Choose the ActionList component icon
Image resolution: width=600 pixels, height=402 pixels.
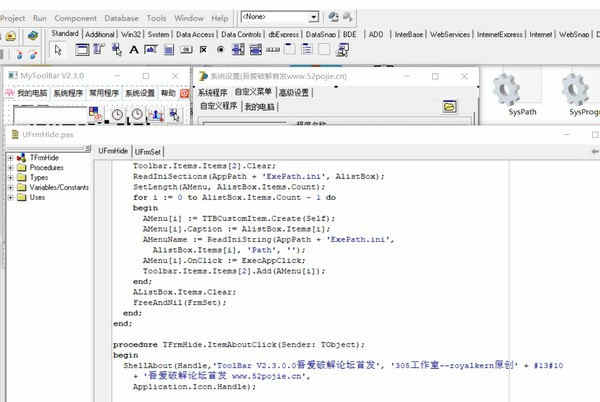click(342, 50)
